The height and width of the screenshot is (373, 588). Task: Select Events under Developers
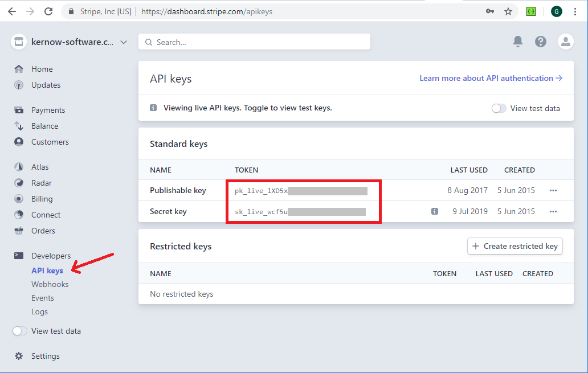43,298
